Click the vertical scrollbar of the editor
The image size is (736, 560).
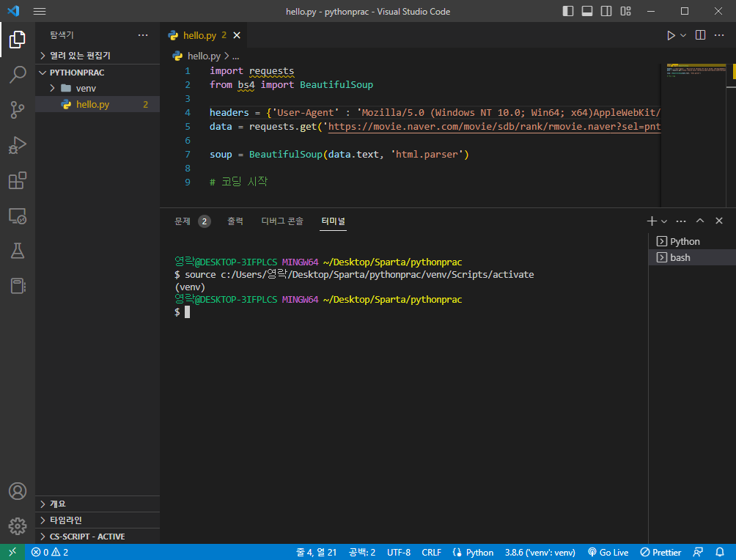tap(731, 136)
